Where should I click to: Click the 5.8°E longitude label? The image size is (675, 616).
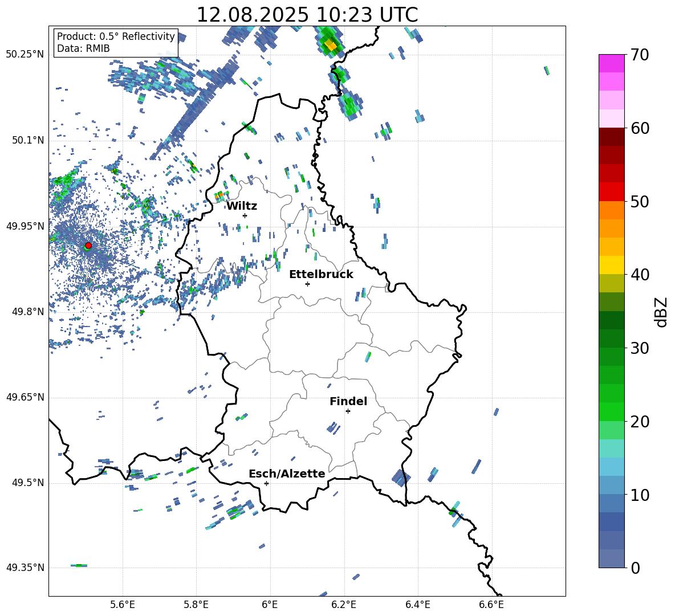pyautogui.click(x=196, y=605)
